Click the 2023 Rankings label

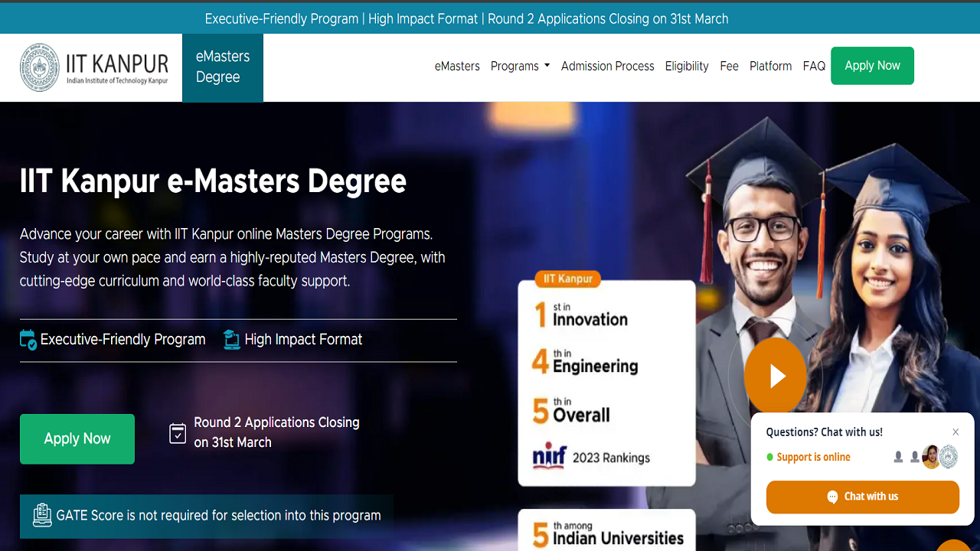[611, 458]
